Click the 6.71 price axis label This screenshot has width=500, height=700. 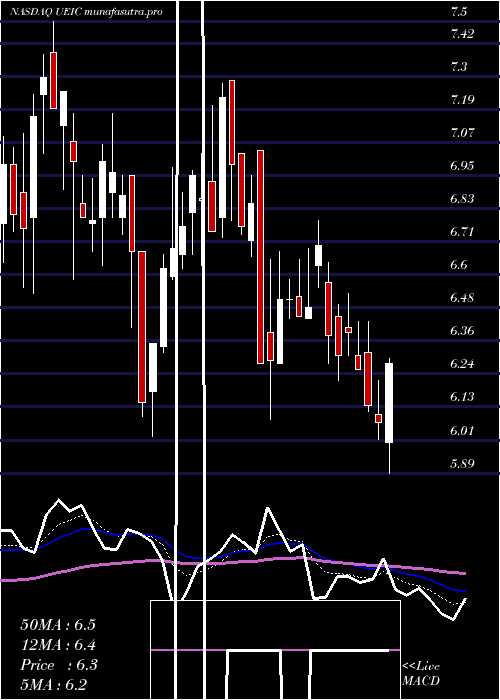(x=462, y=232)
